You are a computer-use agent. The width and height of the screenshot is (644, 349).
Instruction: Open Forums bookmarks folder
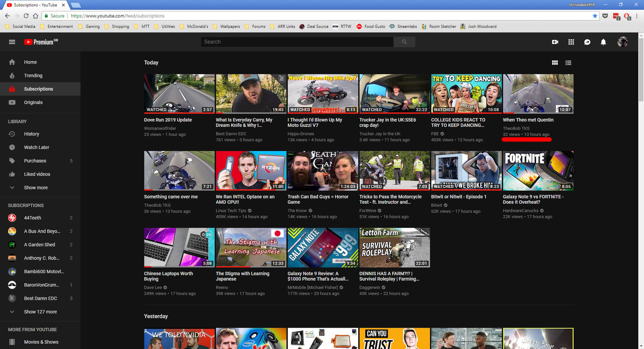[255, 27]
